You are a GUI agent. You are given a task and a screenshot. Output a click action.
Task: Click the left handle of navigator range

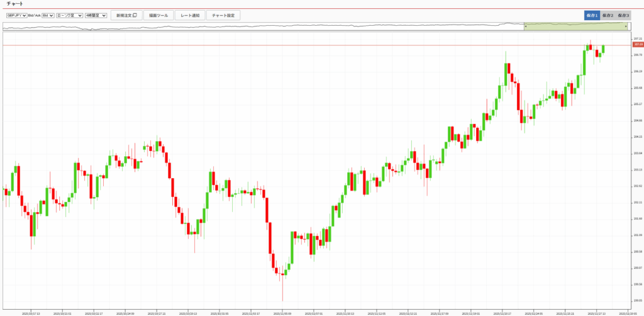pos(525,26)
